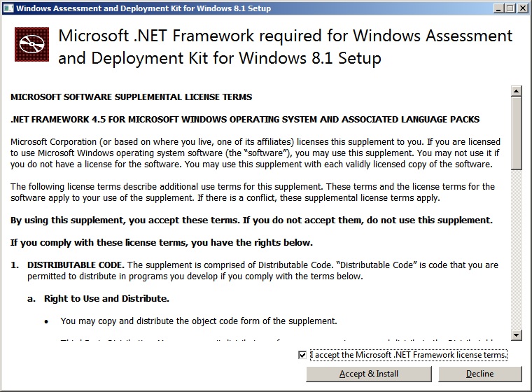The height and width of the screenshot is (392, 532).
Task: Click the "MICROSOFT SOFTWARE SUPPLEMENTAL LICENSE TERMS" heading
Action: click(132, 97)
